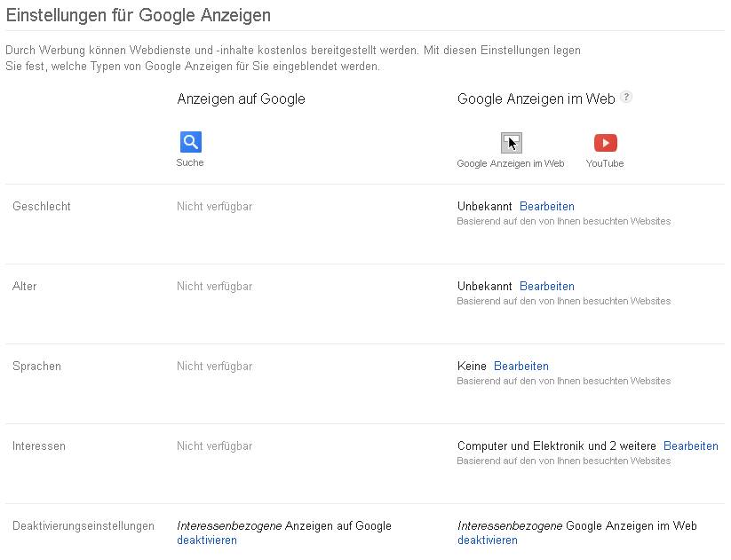Edit Interessen via Bearbeiten link

pyautogui.click(x=690, y=446)
